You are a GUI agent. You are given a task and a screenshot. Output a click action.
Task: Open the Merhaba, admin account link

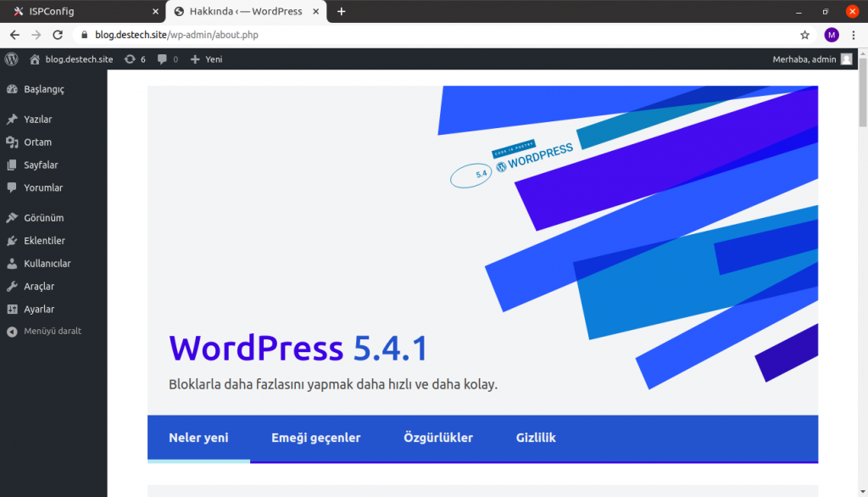(804, 59)
